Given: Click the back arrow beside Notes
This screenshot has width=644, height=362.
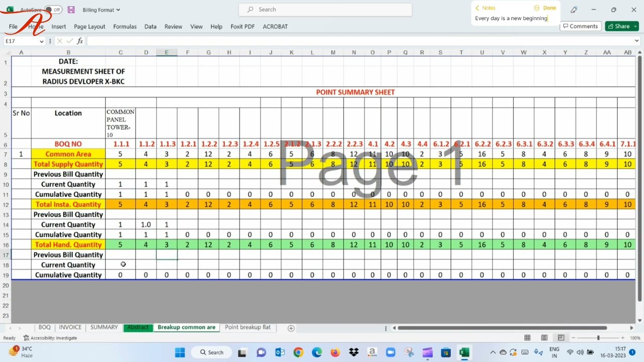Looking at the screenshot, I should click(477, 8).
